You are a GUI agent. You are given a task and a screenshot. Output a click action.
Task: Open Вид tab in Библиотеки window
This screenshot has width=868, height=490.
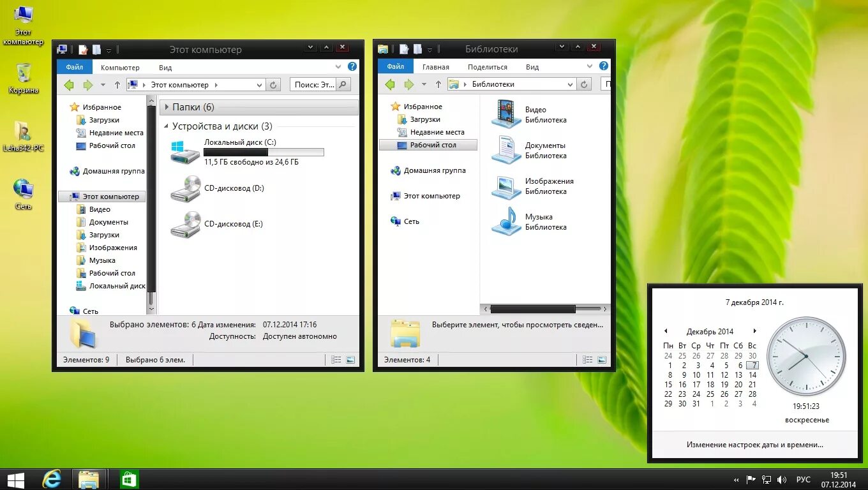[532, 66]
